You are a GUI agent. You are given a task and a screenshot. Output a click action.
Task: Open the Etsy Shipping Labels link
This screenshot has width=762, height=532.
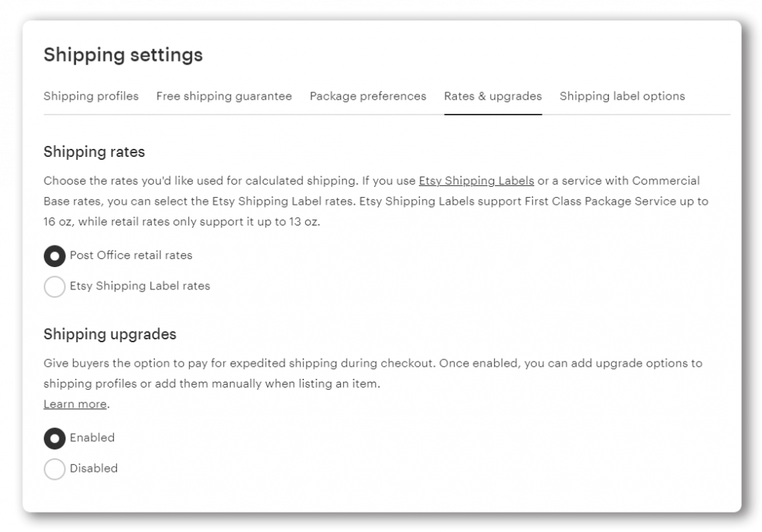(x=477, y=181)
